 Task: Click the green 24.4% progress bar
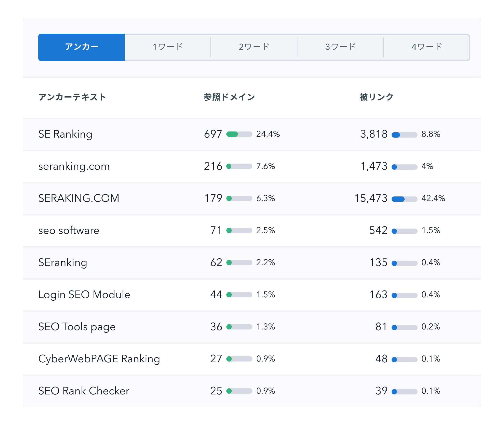[x=239, y=134]
